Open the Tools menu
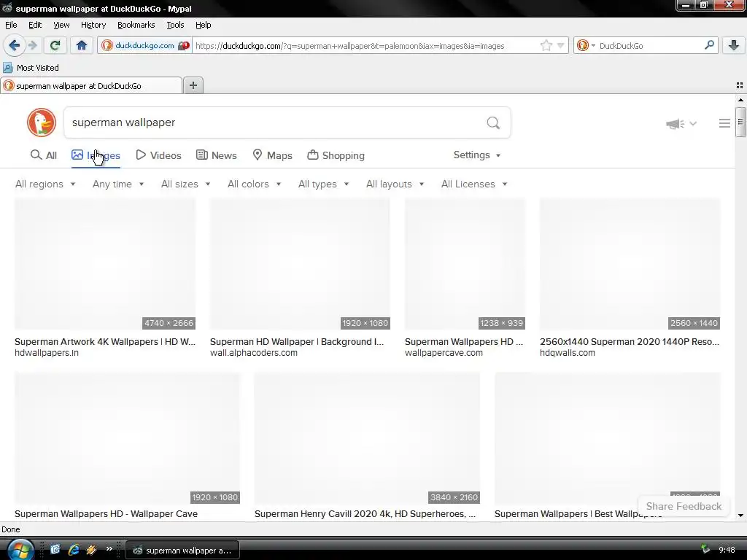This screenshot has height=560, width=747. (175, 25)
